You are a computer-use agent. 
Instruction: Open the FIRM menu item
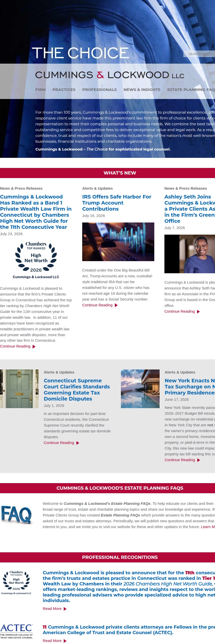40,90
